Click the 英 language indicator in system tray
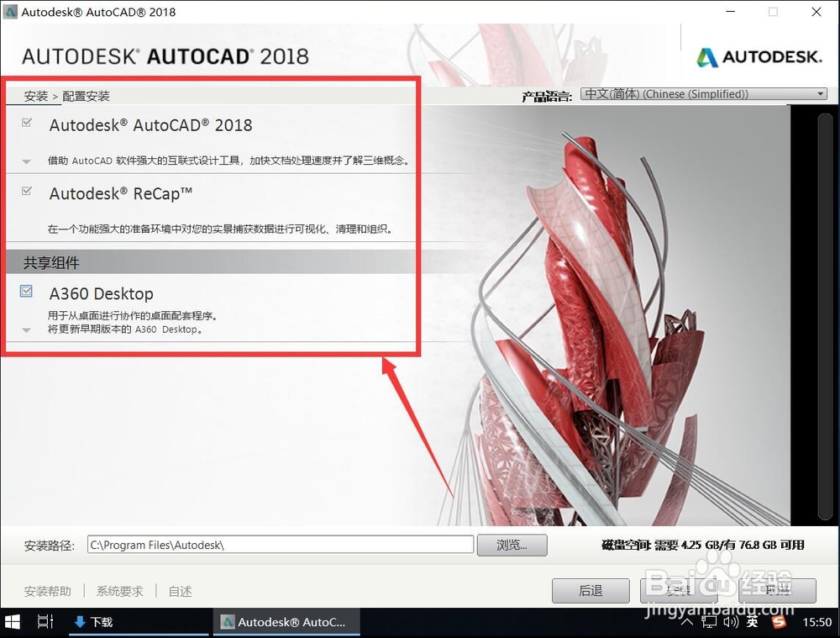This screenshot has width=840, height=638. point(752,622)
